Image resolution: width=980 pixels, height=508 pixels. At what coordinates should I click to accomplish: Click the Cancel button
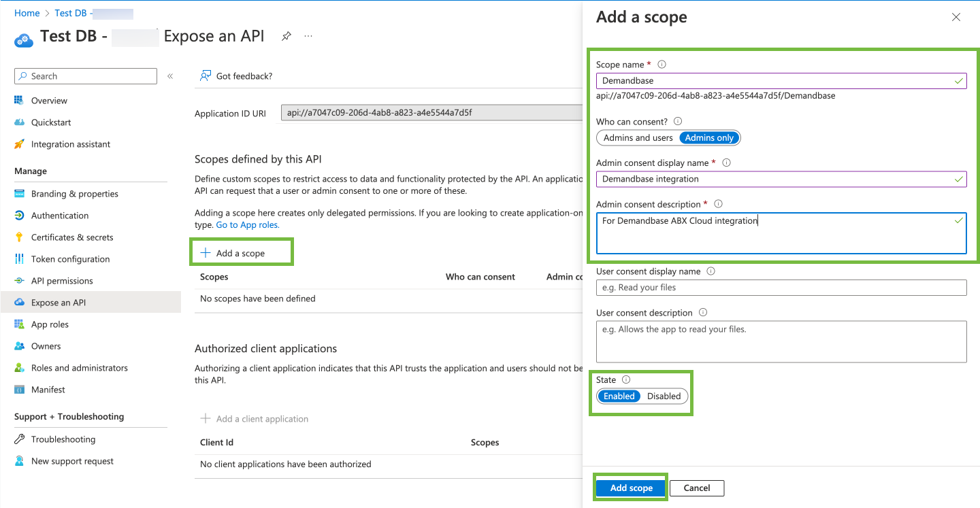click(696, 488)
